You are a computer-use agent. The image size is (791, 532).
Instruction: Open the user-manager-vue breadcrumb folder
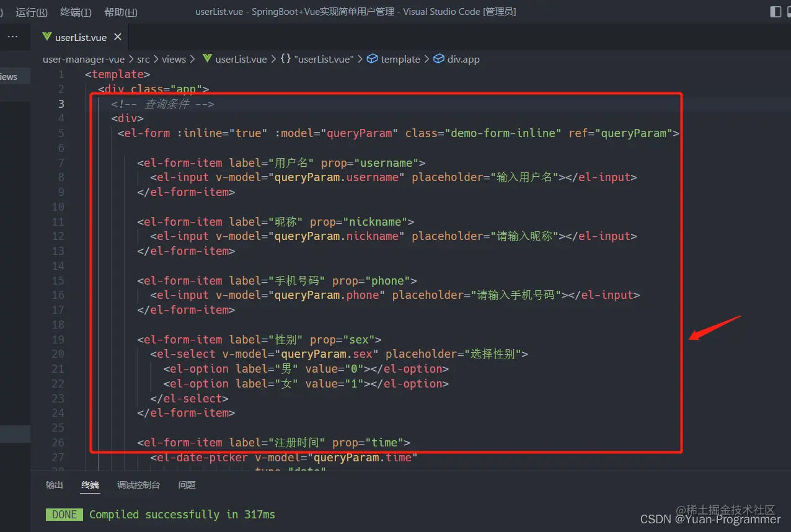click(84, 59)
